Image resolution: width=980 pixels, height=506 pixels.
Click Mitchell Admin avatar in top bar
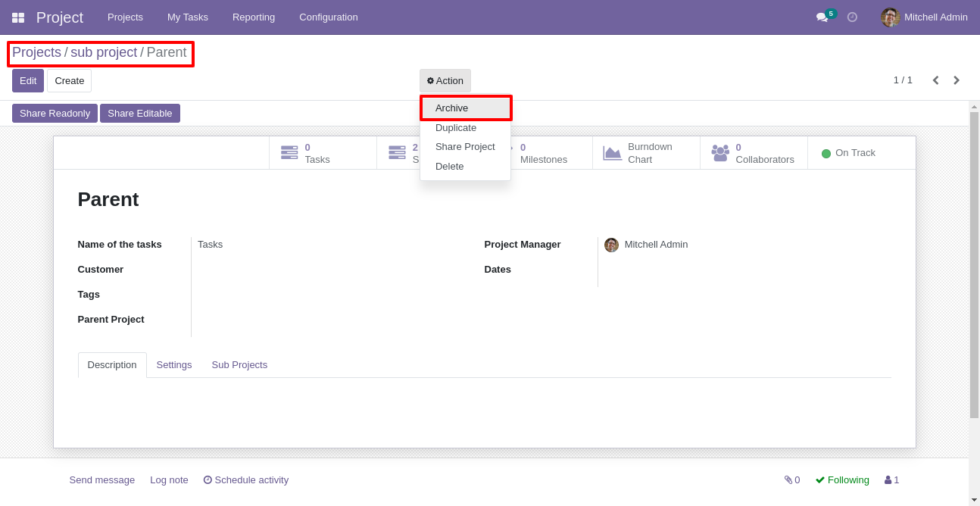pos(890,17)
